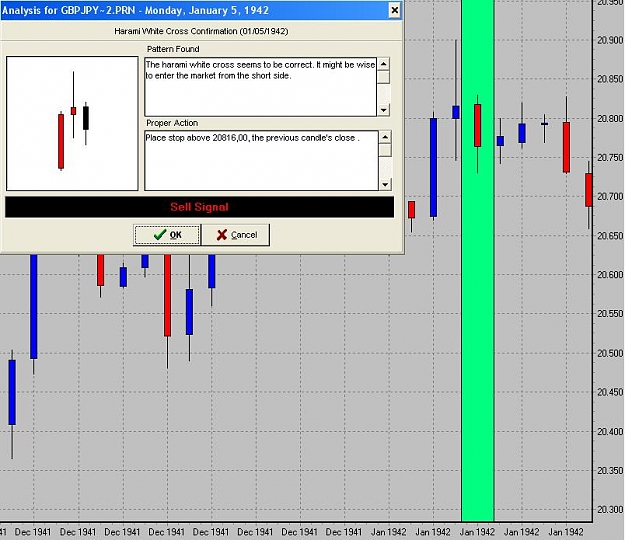Click the 20.900 price axis label
The width and height of the screenshot is (625, 540).
[x=610, y=40]
